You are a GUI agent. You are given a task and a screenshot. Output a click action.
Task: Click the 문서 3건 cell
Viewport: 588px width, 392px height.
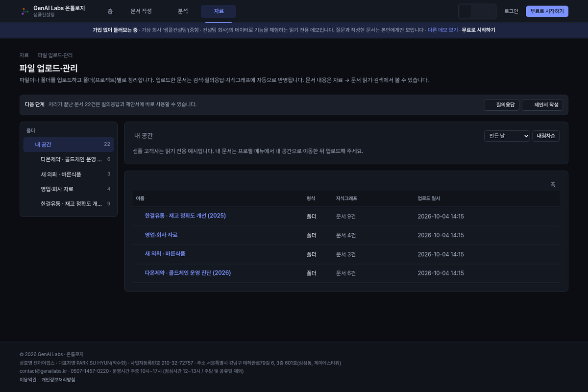coord(346,254)
